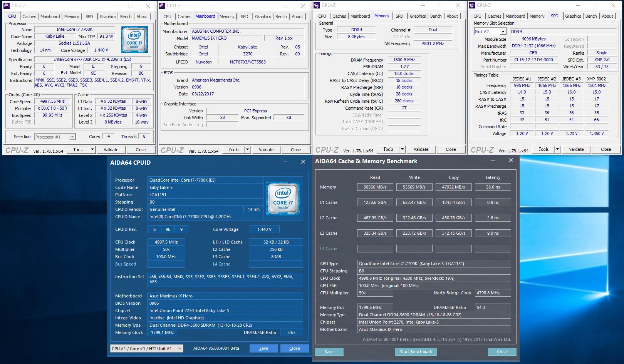Click the CPU Clock 4997.5 MHz in AIDA64 CPUID
624x364 pixels.
tap(166, 242)
